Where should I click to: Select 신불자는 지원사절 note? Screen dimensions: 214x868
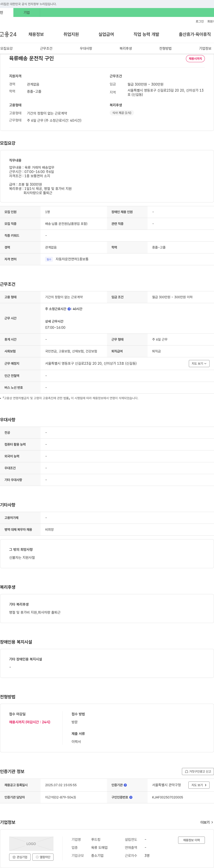tap(22, 558)
